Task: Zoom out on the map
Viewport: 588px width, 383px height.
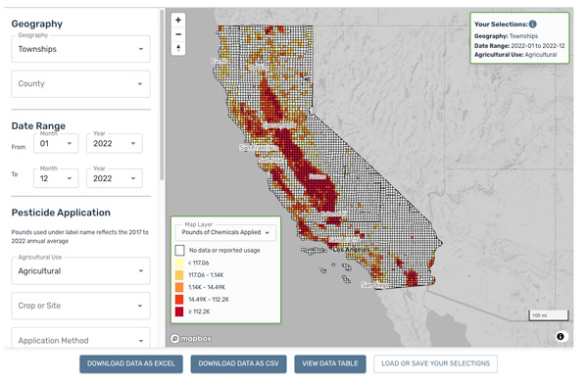Action: (x=178, y=34)
